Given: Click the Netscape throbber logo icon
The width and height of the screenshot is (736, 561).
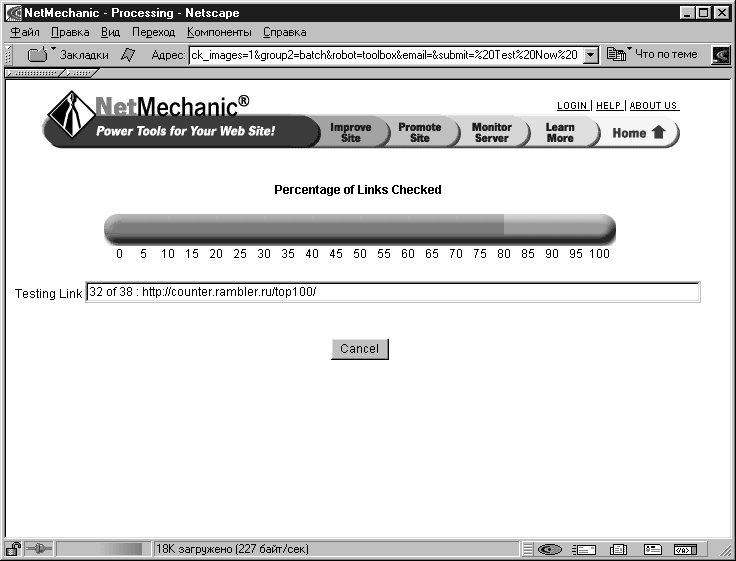Looking at the screenshot, I should (x=721, y=55).
